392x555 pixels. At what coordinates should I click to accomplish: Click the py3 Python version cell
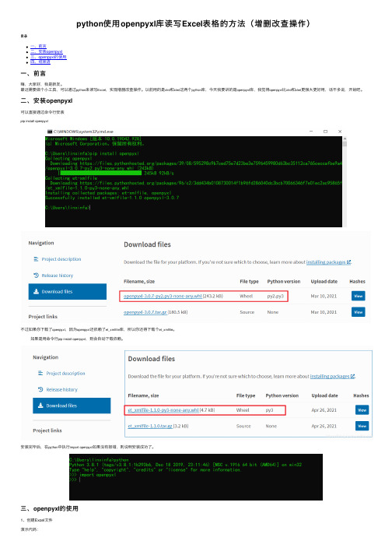pyautogui.click(x=269, y=410)
